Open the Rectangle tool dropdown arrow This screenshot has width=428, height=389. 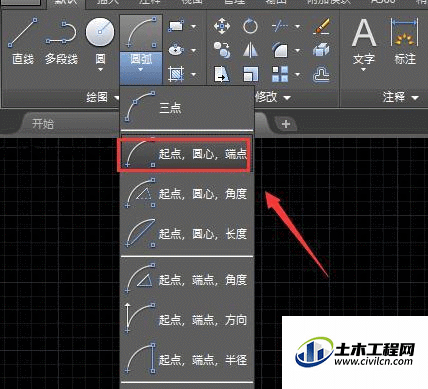[193, 26]
